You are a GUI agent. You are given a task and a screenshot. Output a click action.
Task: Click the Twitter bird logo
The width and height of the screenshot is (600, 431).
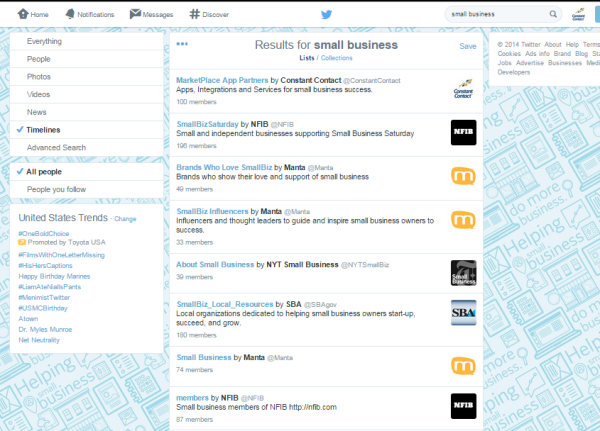[326, 15]
